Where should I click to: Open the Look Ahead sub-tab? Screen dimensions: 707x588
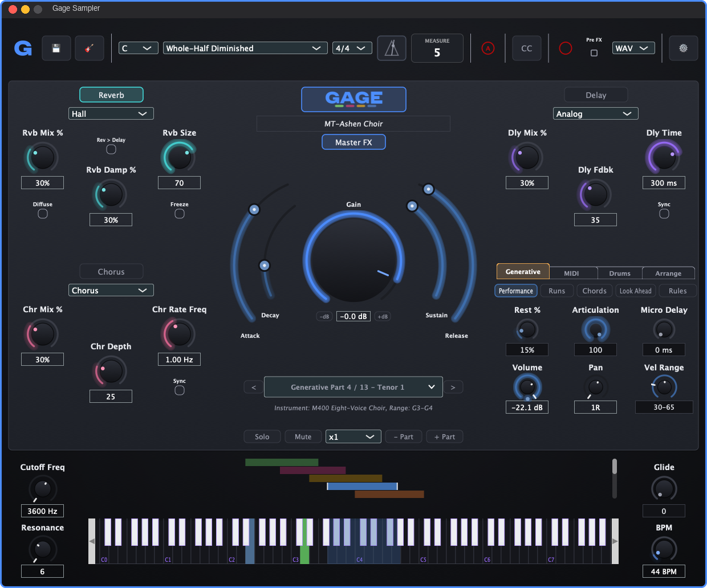635,291
